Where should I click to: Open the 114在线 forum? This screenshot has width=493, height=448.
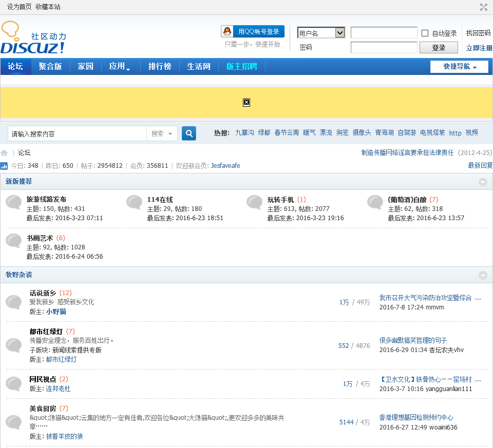click(160, 200)
